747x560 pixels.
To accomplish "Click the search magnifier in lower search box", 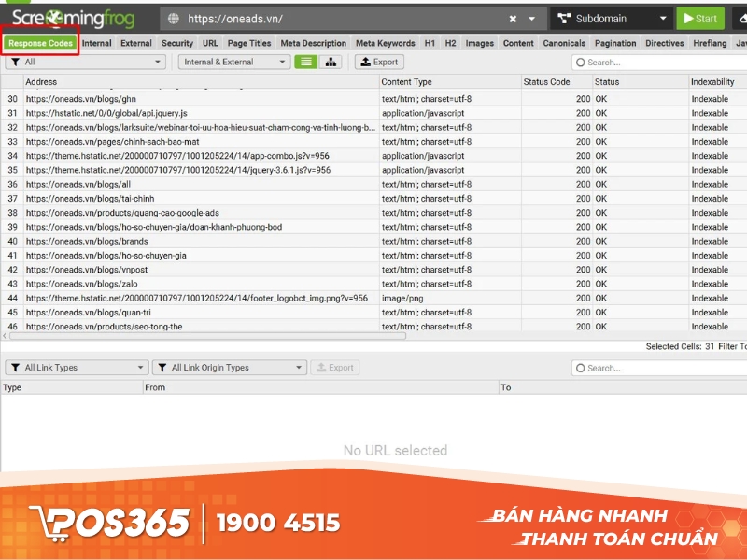I will pos(581,368).
